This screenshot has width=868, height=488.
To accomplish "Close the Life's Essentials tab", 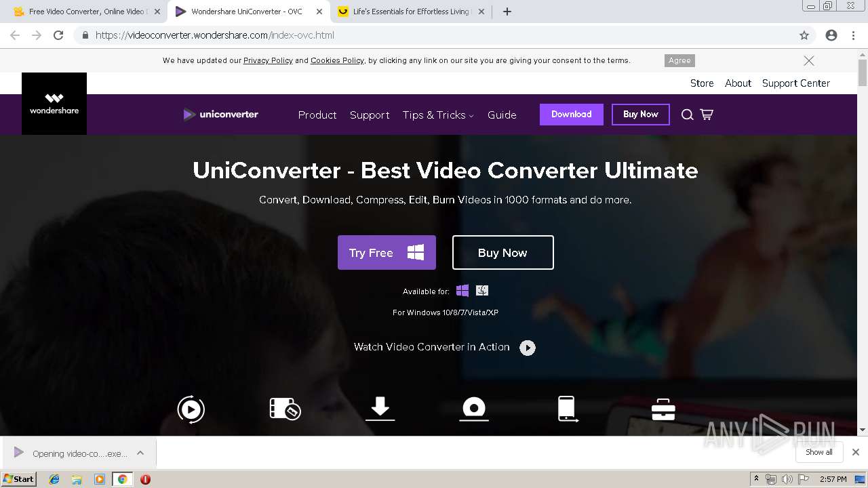I will (x=481, y=12).
